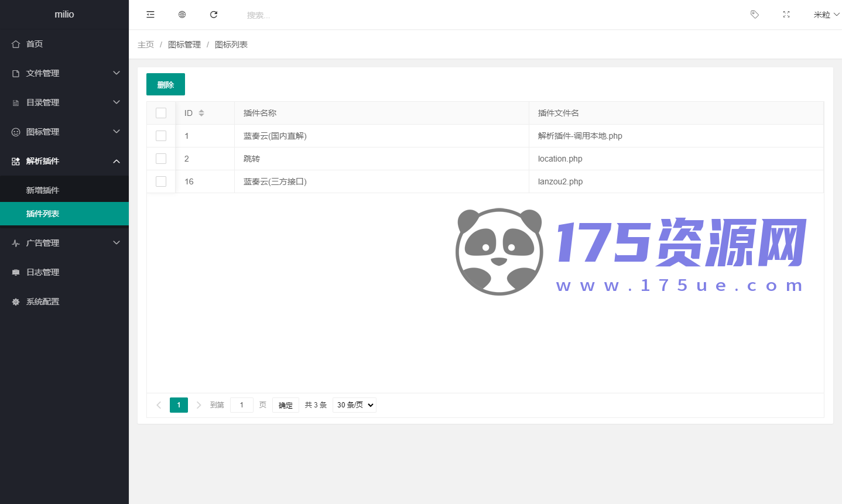The width and height of the screenshot is (842, 504).
Task: Focus the jump-to-page number field
Action: pyautogui.click(x=242, y=405)
